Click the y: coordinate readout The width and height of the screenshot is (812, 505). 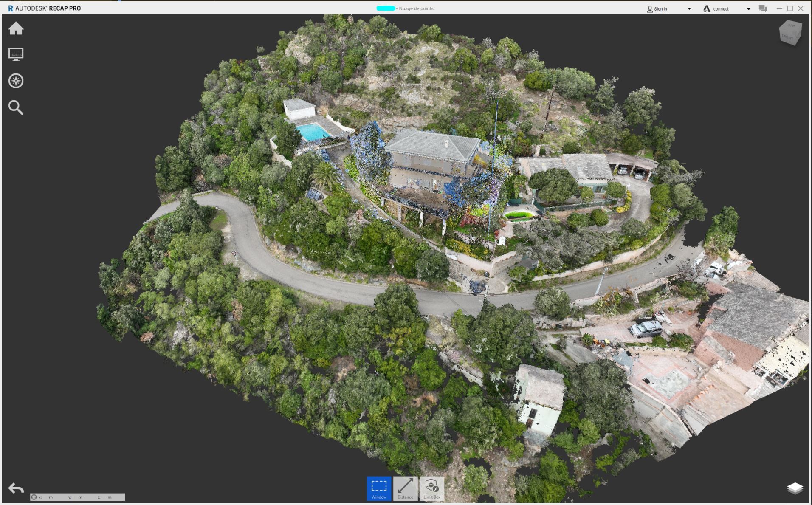click(76, 497)
